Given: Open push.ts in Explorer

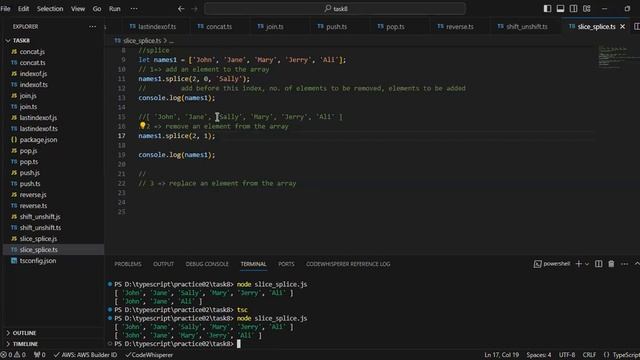Looking at the screenshot, I should click(30, 184).
